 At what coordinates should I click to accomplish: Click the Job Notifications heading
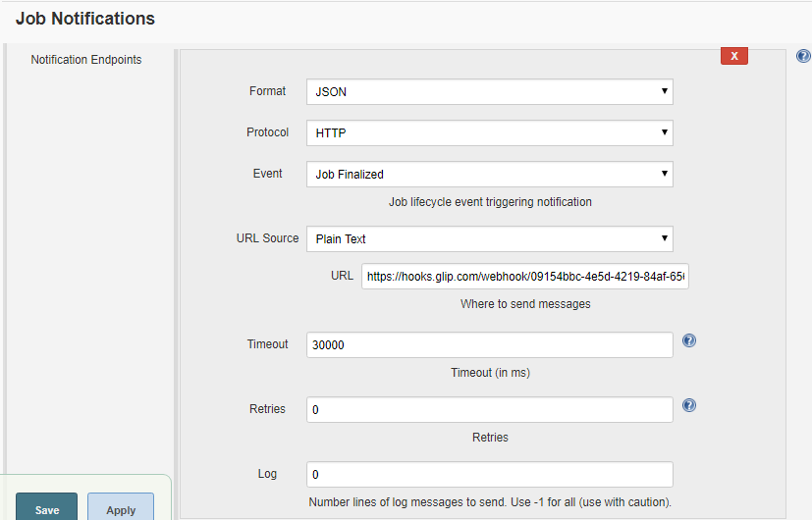point(84,19)
